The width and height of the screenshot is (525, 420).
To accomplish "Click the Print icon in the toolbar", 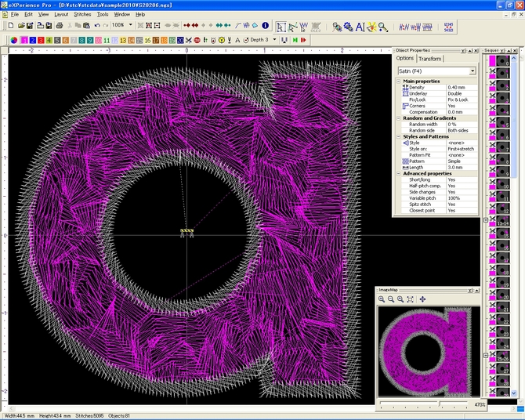I will pos(60,25).
